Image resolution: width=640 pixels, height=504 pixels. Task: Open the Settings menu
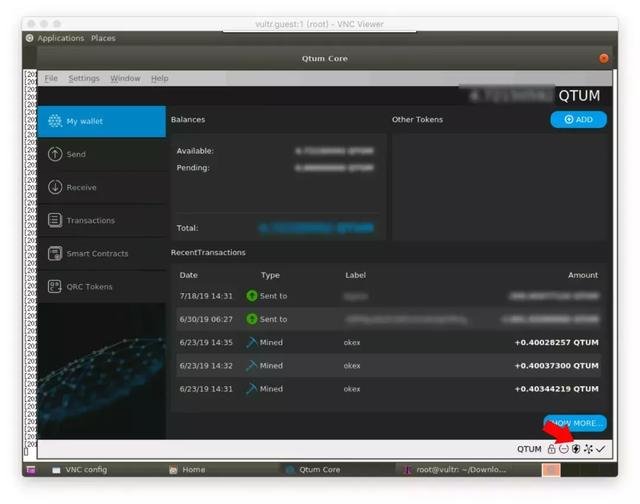[x=84, y=78]
